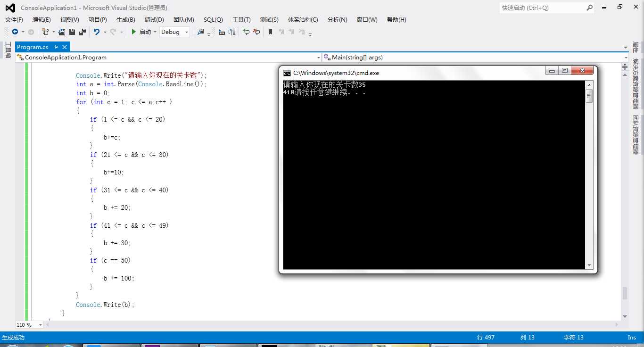Maximize the cmd.exe console window
This screenshot has height=347, width=644.
(x=564, y=71)
